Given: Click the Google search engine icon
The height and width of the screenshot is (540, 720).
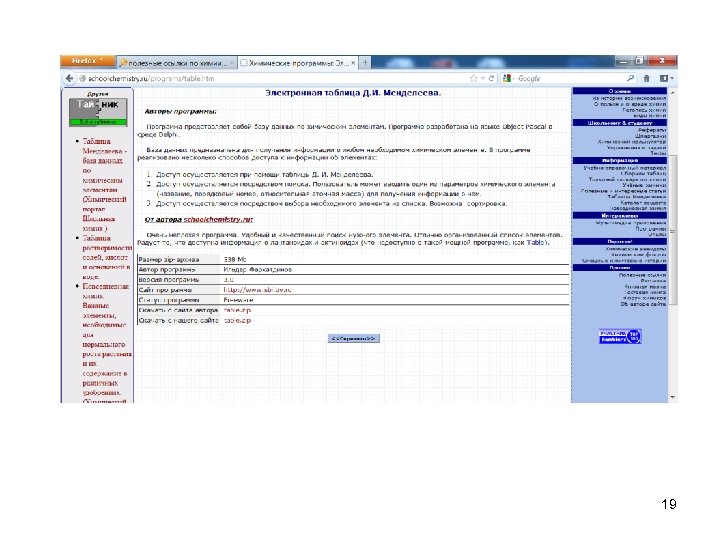Looking at the screenshot, I should click(507, 79).
